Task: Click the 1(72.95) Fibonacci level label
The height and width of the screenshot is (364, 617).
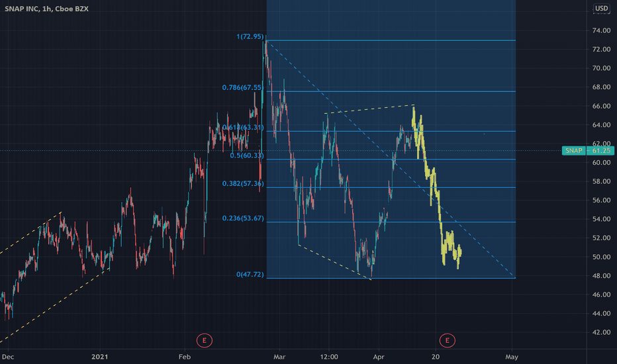Action: pos(250,36)
